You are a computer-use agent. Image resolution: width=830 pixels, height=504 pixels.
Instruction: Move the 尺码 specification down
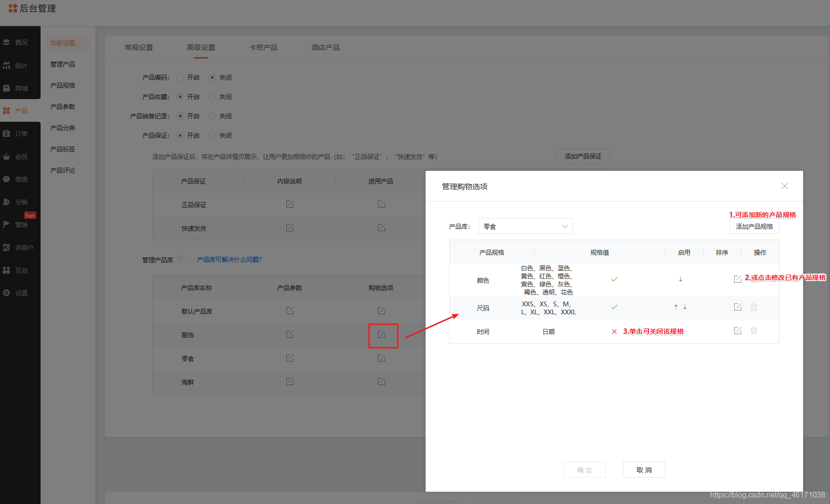(685, 307)
